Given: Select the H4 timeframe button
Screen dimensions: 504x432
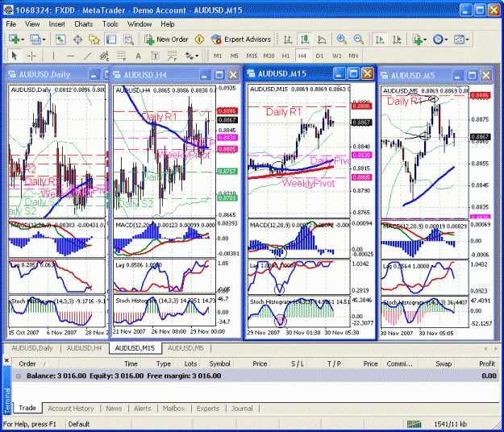Looking at the screenshot, I should 302,56.
